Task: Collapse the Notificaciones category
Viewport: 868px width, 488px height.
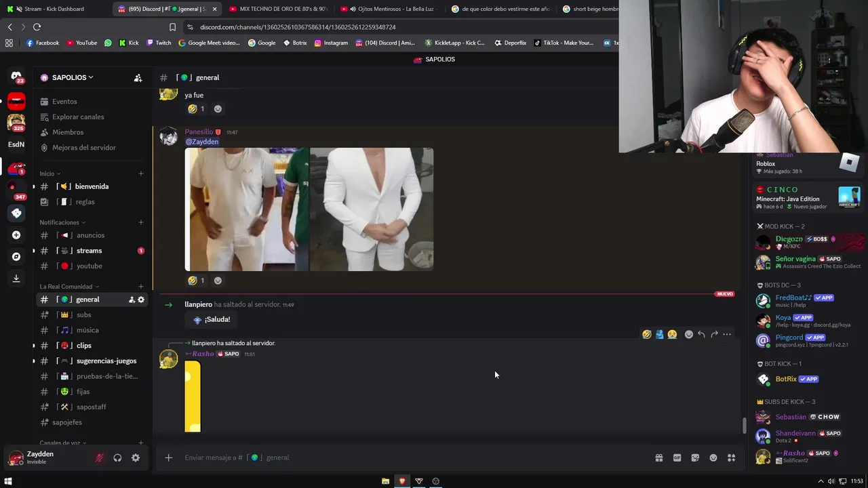Action: pyautogui.click(x=62, y=222)
